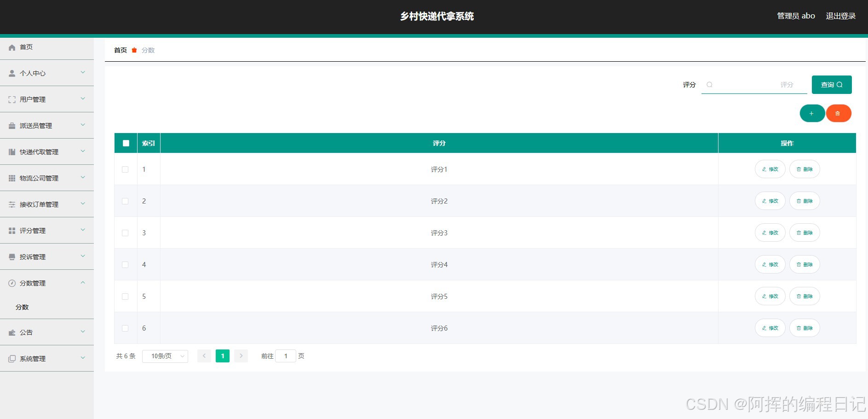This screenshot has width=868, height=419.
Task: Click the orange breadcrumb separator icon
Action: [x=134, y=50]
